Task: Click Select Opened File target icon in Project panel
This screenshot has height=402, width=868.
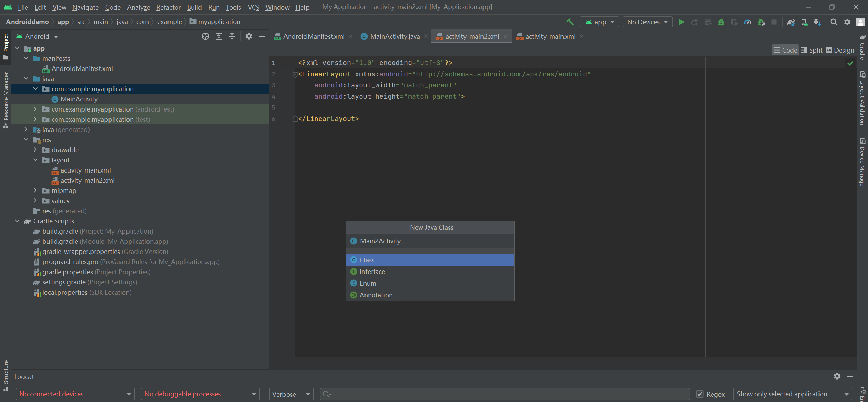Action: coord(205,36)
